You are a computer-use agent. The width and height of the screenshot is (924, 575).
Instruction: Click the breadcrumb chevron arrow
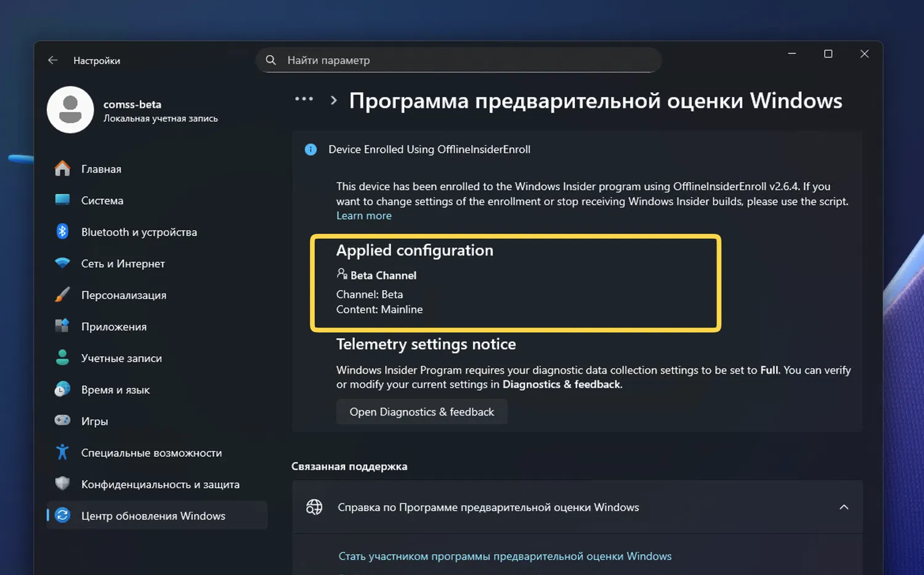coord(333,100)
